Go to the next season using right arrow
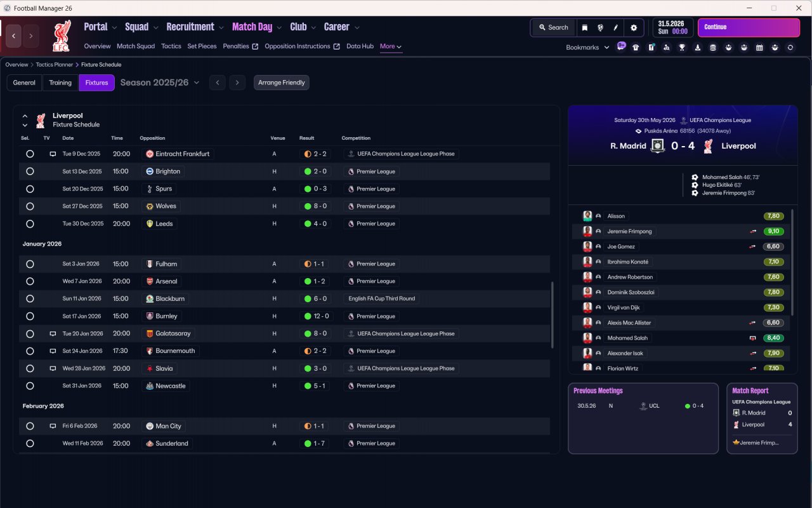 coord(237,83)
